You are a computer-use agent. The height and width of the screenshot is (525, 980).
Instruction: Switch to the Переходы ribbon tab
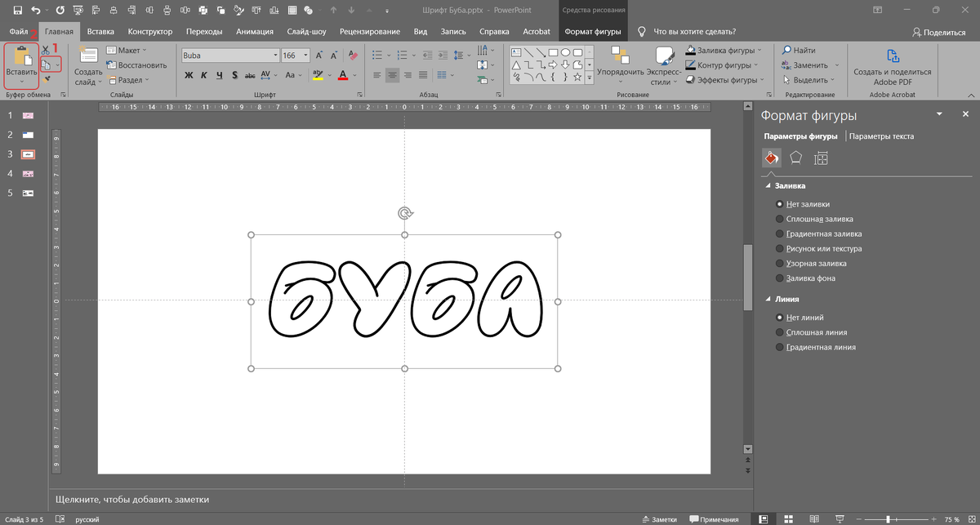point(204,32)
